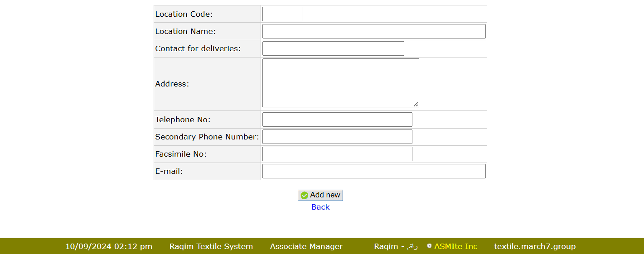Select the Contact for deliveries field
Screen dimensions: 644x254
pos(333,48)
